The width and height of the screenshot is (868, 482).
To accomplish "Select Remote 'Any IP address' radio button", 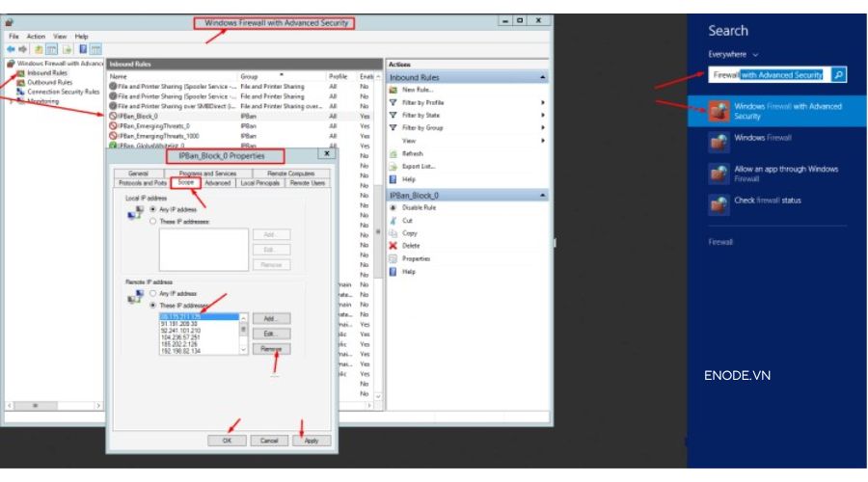I will click(151, 293).
